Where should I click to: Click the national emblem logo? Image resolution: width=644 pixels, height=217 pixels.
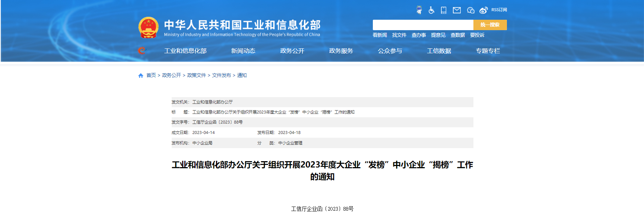point(149,28)
